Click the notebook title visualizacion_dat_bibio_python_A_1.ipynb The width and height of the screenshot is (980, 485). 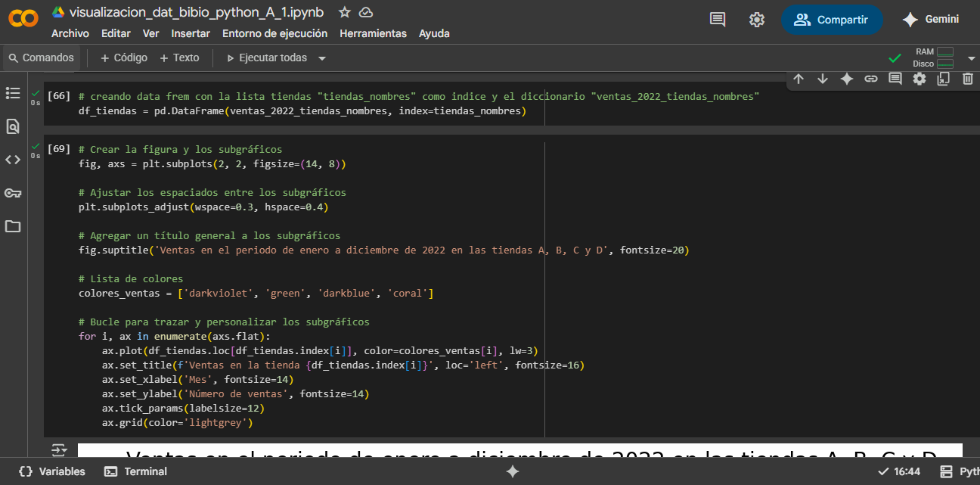[x=197, y=12]
